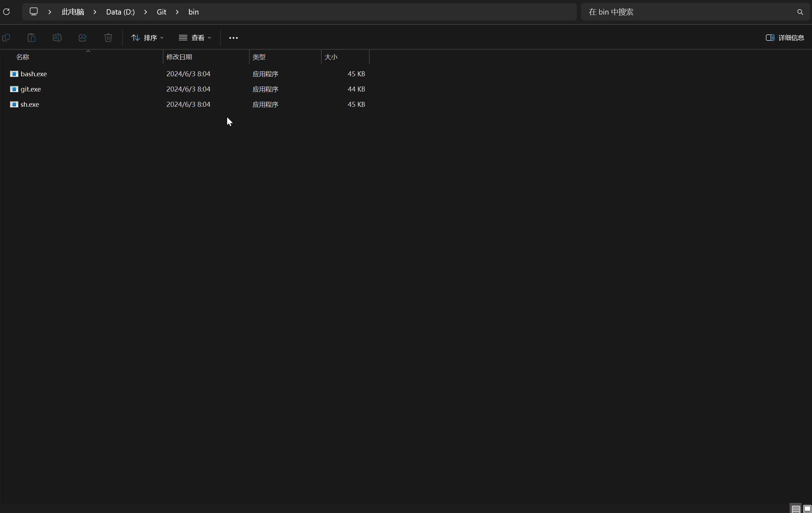Navigate to Data (D:) breadcrumb
Viewport: 812px width, 513px height.
coord(120,12)
